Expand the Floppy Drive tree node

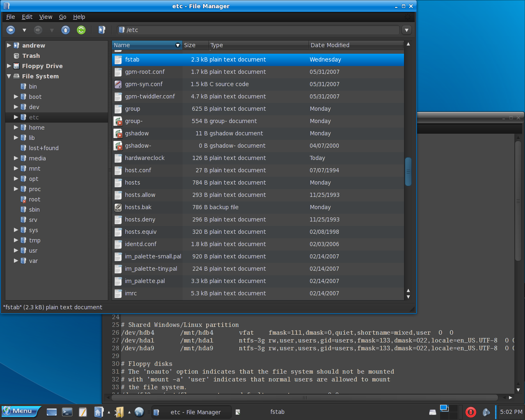click(9, 66)
